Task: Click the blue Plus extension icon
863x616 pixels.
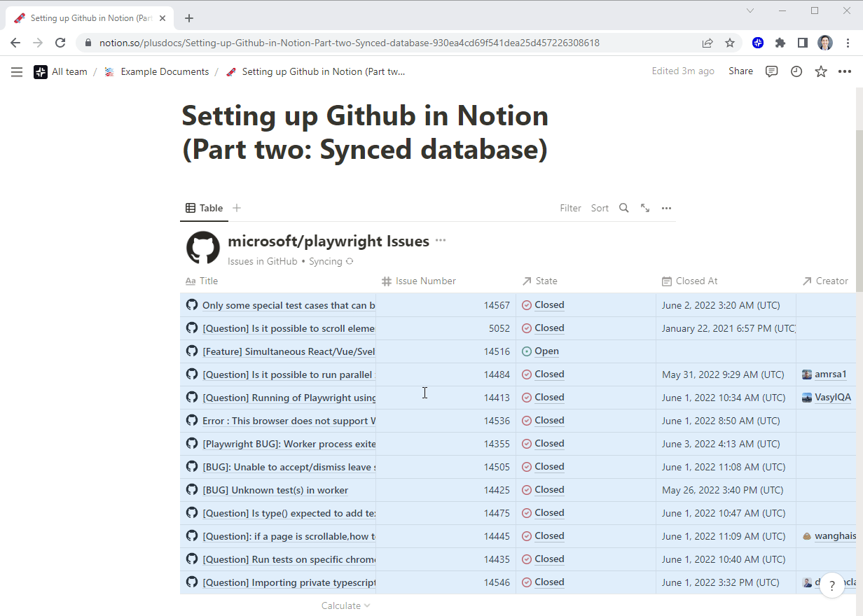Action: (758, 43)
